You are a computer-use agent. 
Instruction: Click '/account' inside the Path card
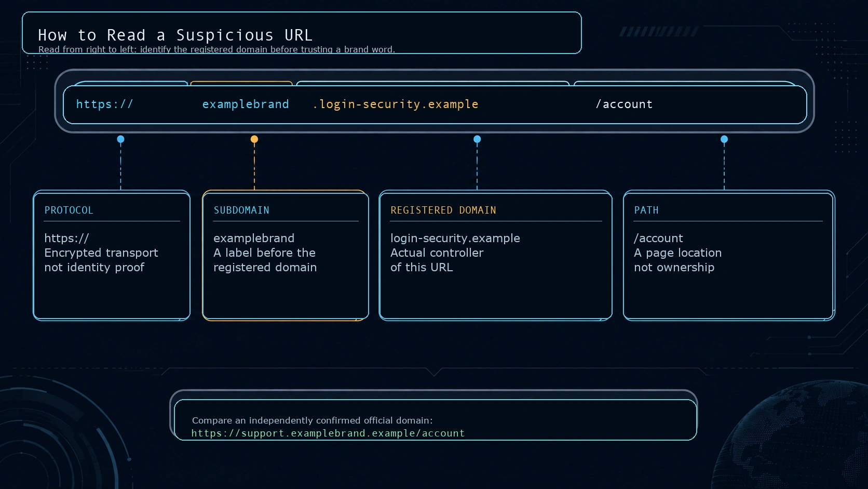[x=658, y=238]
